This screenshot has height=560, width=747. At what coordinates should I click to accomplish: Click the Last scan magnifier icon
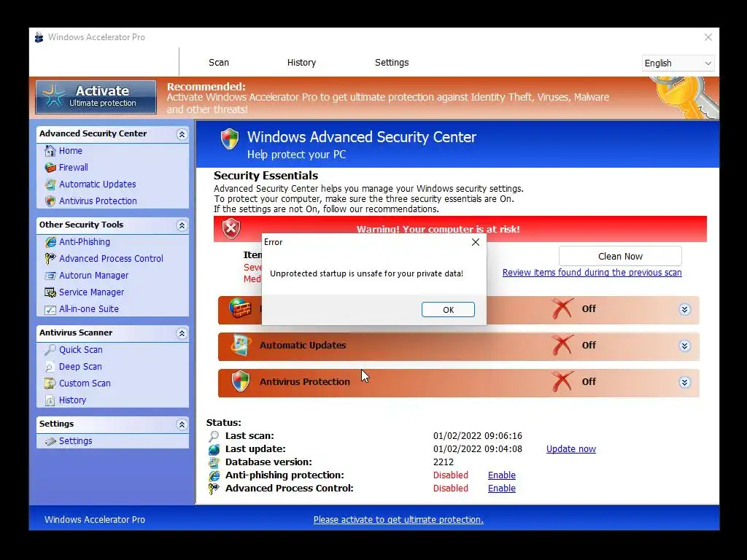tap(214, 436)
